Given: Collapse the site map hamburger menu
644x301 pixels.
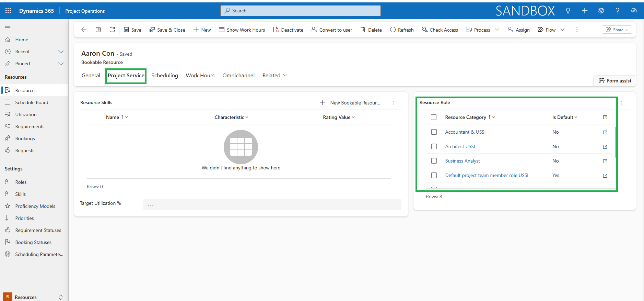Looking at the screenshot, I should click(8, 26).
